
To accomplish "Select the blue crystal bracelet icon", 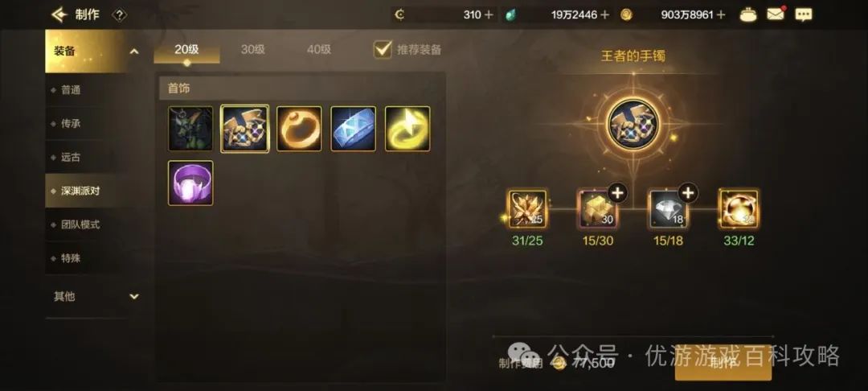I will 353,129.
